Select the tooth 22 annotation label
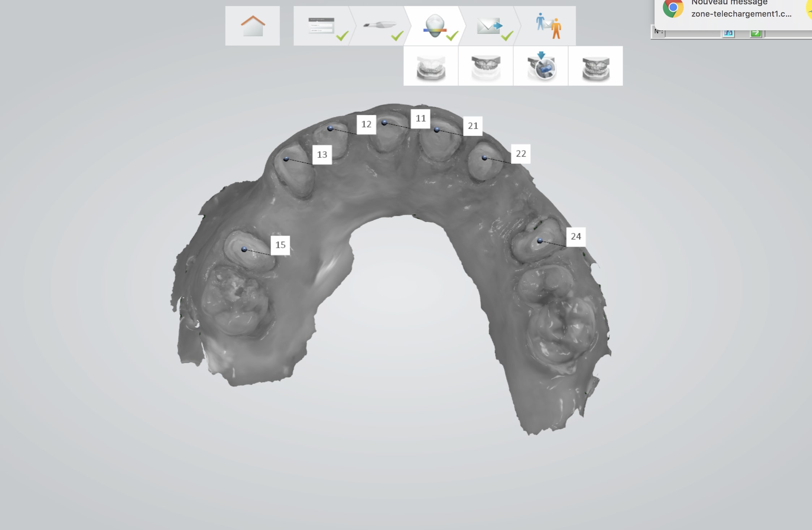Screen dimensions: 812x530 [x=521, y=154]
